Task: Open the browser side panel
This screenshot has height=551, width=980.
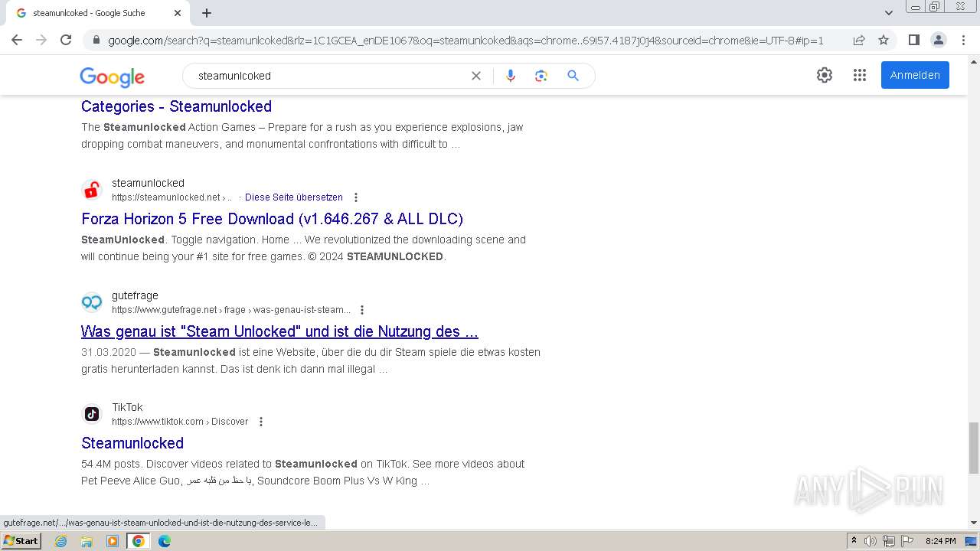Action: 913,40
